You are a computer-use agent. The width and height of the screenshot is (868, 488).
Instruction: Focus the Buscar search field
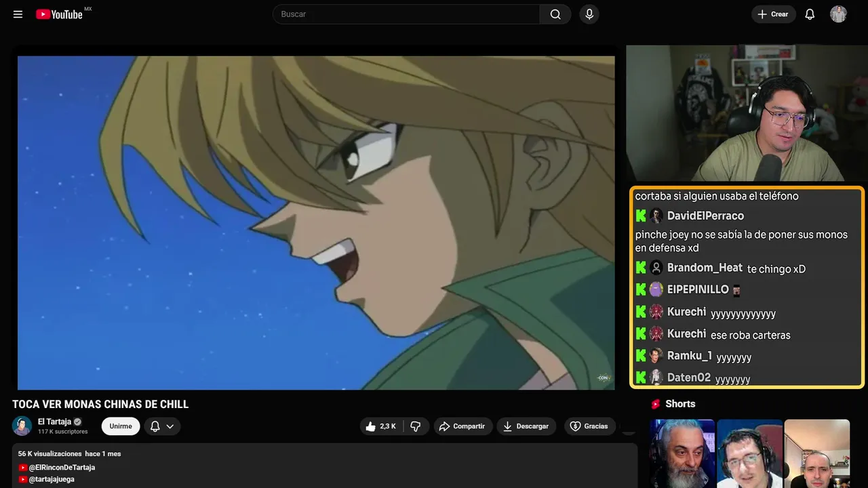(406, 14)
